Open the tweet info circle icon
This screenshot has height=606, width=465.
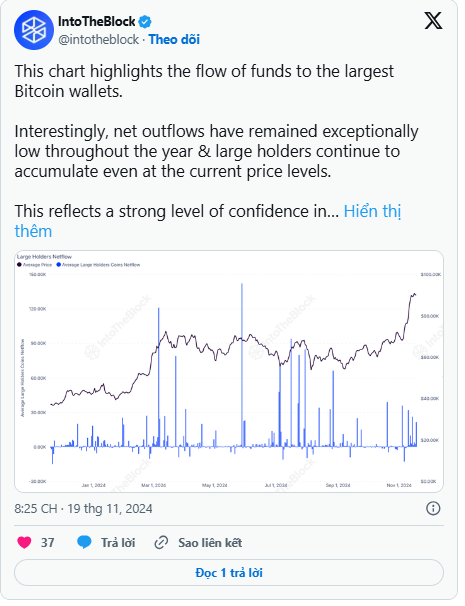tap(433, 508)
